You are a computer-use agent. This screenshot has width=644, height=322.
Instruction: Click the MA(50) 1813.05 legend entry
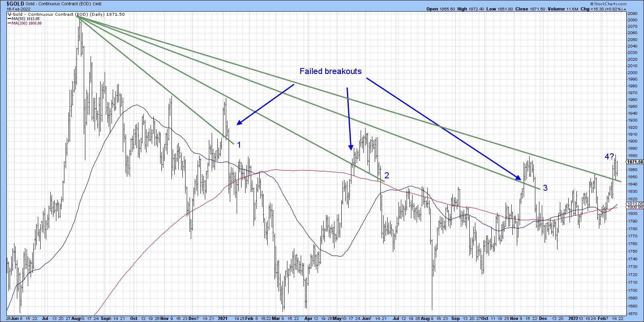[25, 19]
